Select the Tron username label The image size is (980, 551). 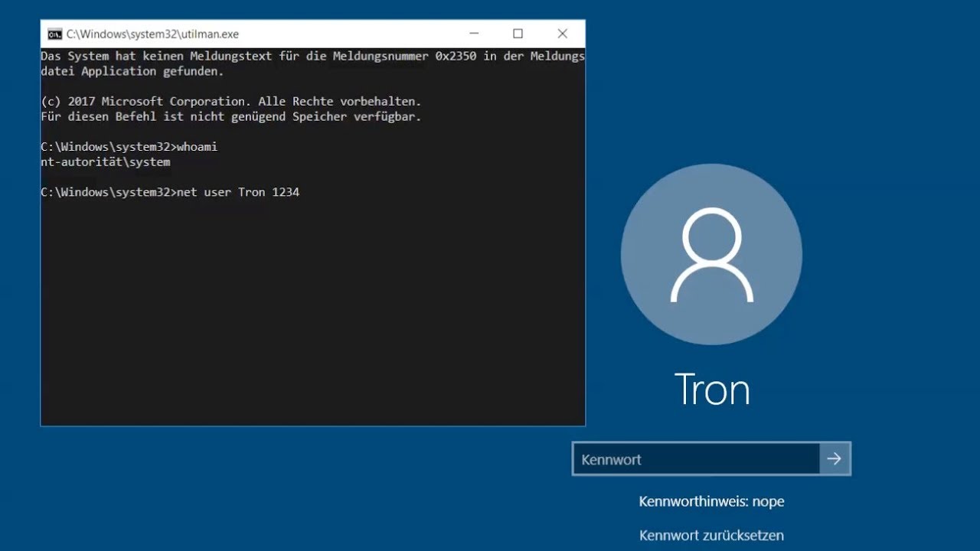point(712,389)
